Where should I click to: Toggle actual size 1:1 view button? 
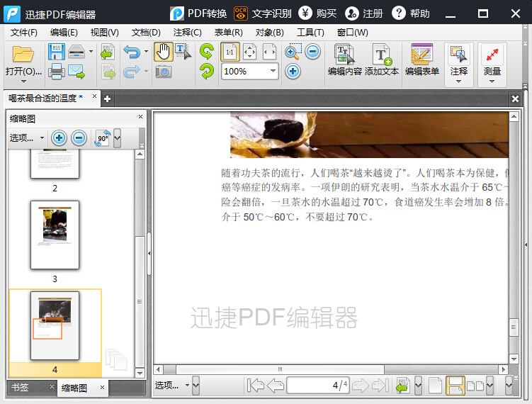tap(230, 52)
